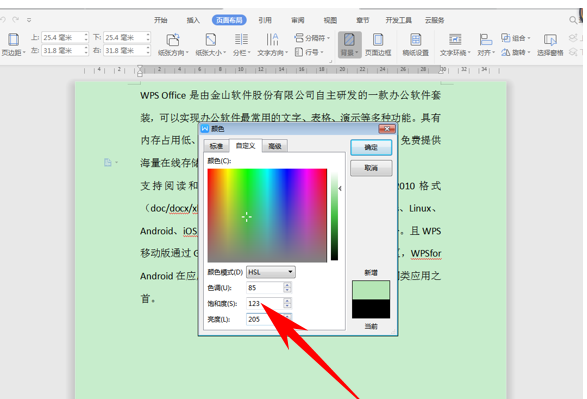The image size is (587, 399).
Task: Open the 选择窗格 selection pane
Action: pyautogui.click(x=550, y=44)
